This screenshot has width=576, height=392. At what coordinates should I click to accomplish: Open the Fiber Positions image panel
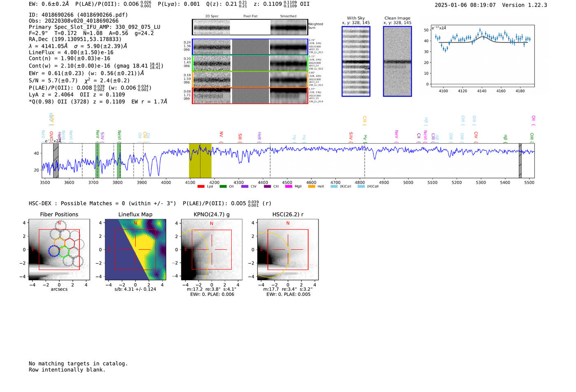tap(59, 249)
